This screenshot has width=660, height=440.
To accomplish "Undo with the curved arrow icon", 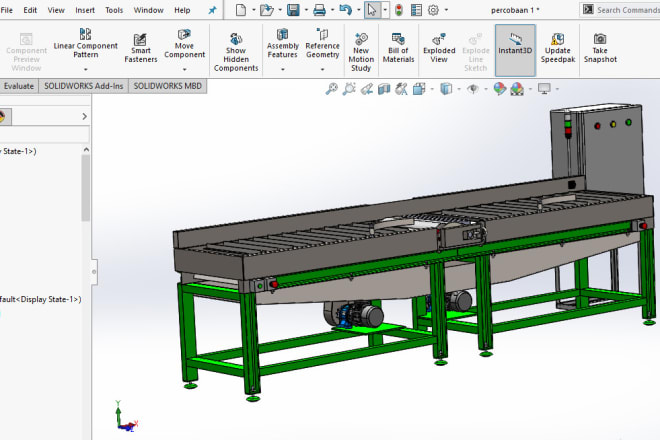I will tap(346, 10).
